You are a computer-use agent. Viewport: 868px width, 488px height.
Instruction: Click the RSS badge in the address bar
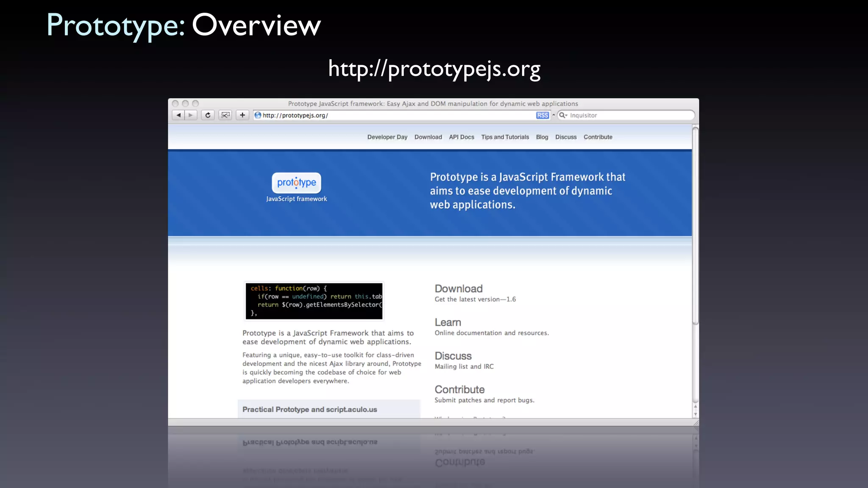542,115
